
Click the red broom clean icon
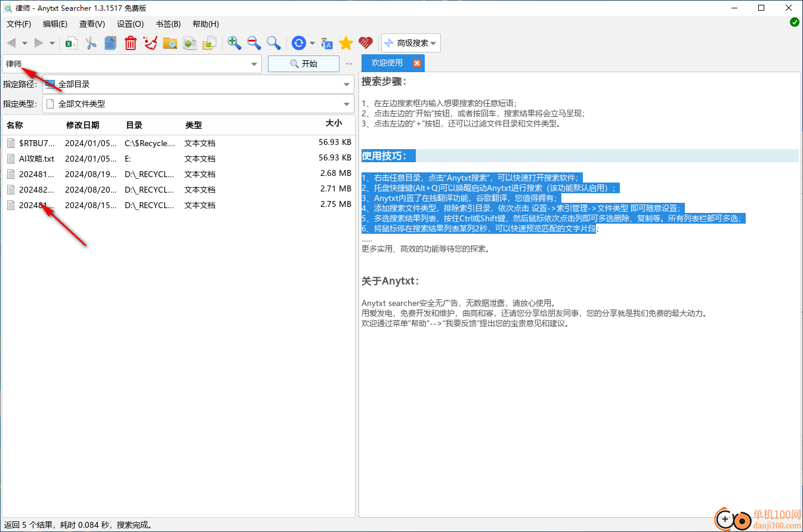click(x=150, y=43)
